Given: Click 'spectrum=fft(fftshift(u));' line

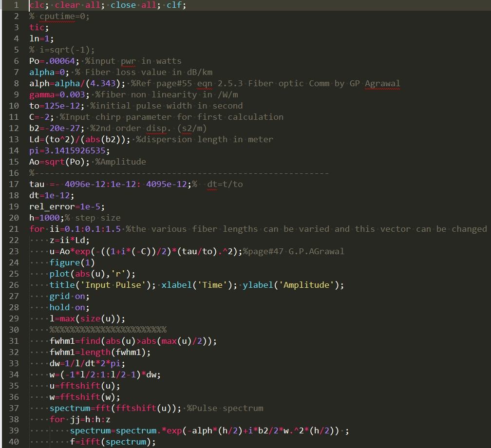Looking at the screenshot, I should (x=115, y=408).
